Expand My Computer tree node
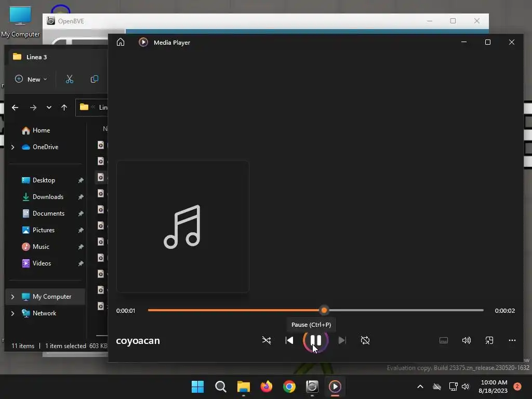Viewport: 532px width, 399px height. 12,297
